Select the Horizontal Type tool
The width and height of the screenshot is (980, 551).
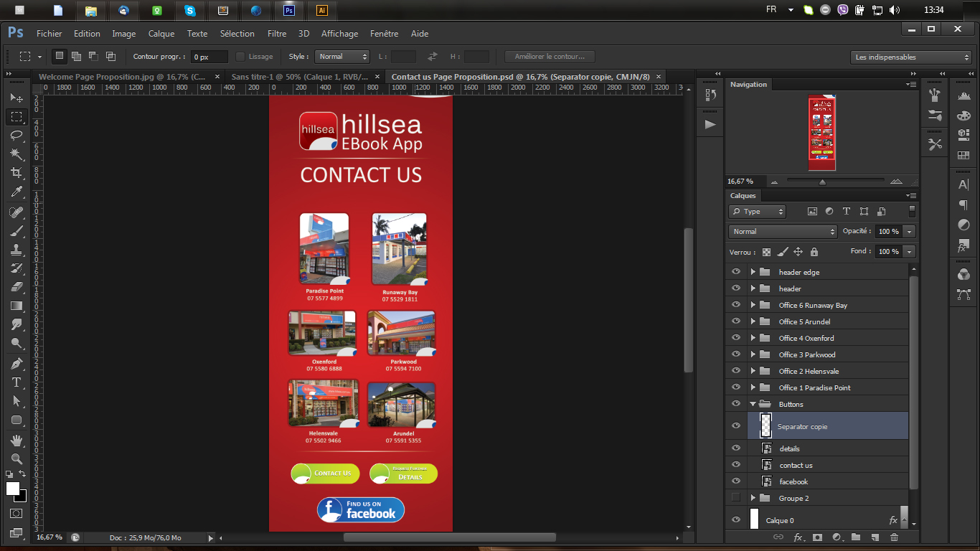17,382
